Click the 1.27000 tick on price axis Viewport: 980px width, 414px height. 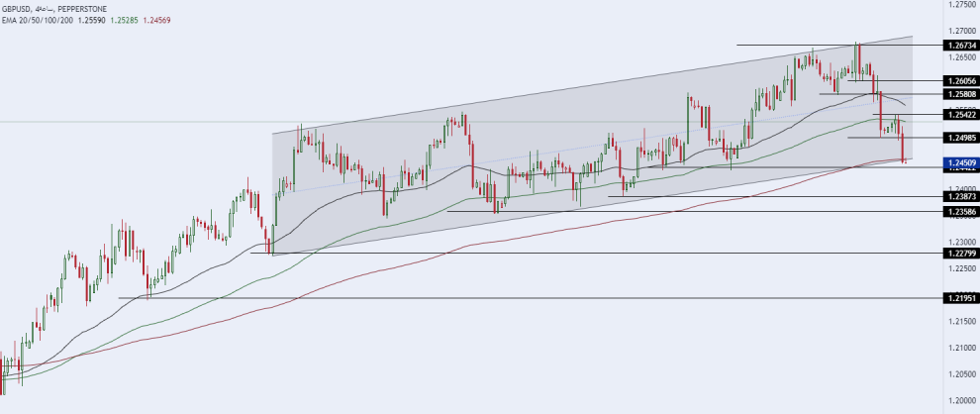962,31
